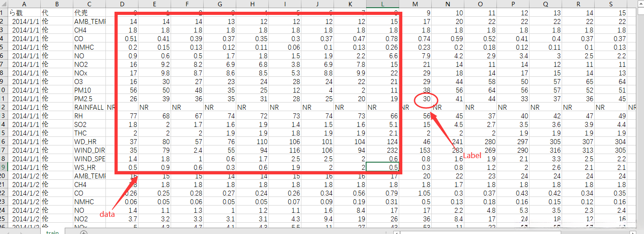Select the PM2.5 cell with value 30
The image size is (644, 234).
tap(415, 98)
